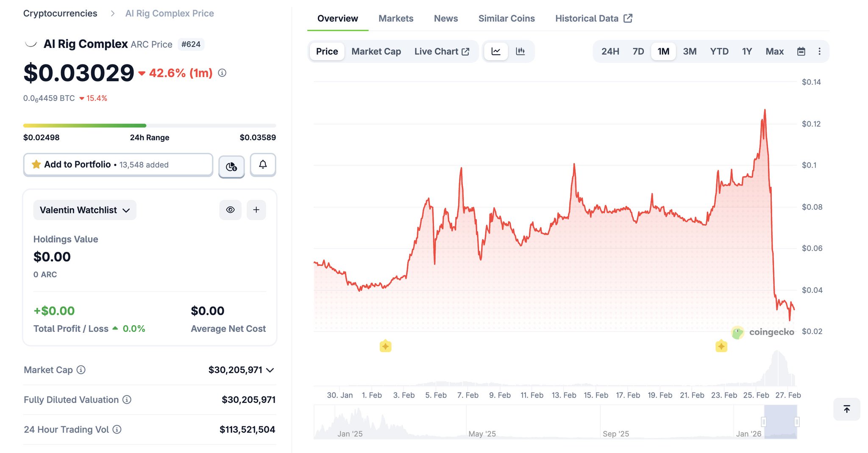868x453 pixels.
Task: Open the chart three-dot options menu
Action: (819, 51)
